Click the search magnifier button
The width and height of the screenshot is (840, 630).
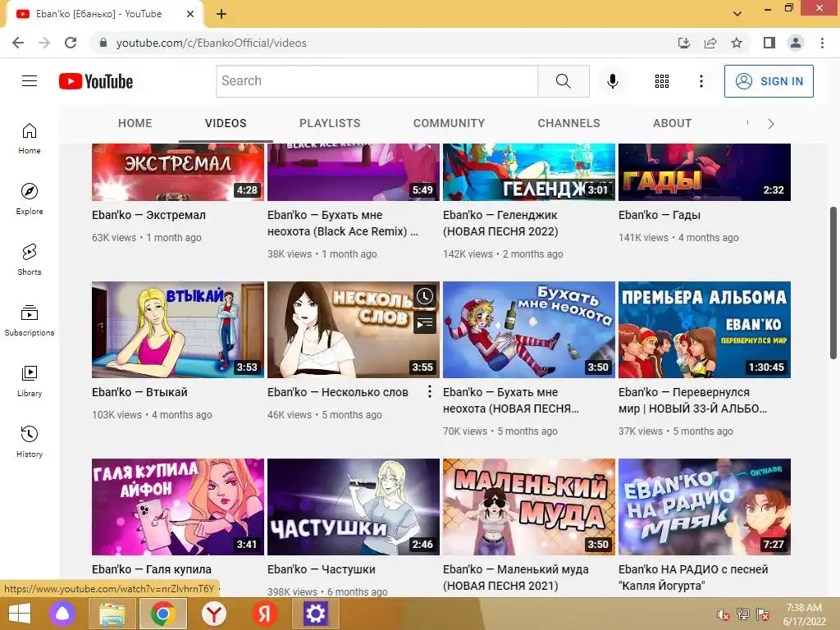[x=563, y=81]
